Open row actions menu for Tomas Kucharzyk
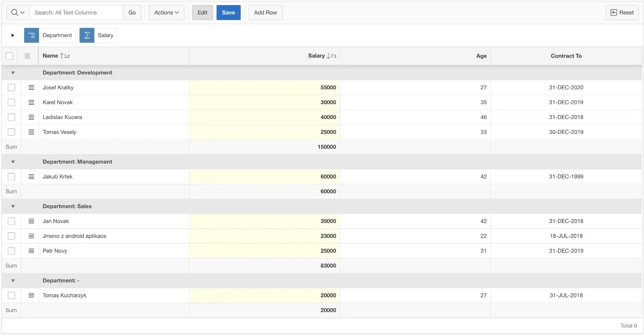The height and width of the screenshot is (335, 644). (31, 295)
